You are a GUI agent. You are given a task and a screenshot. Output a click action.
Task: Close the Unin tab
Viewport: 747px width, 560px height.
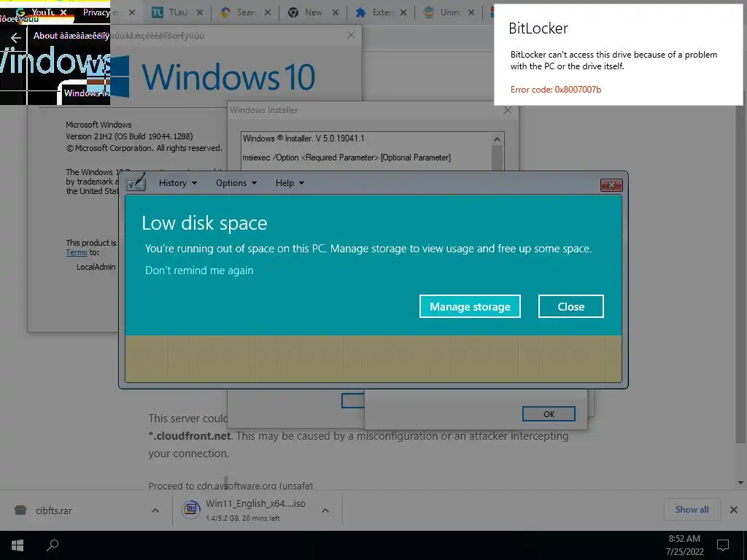(x=471, y=12)
